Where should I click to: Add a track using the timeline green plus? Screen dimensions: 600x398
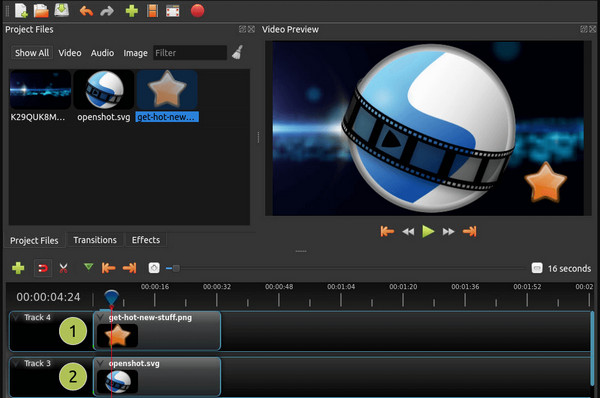(x=18, y=268)
